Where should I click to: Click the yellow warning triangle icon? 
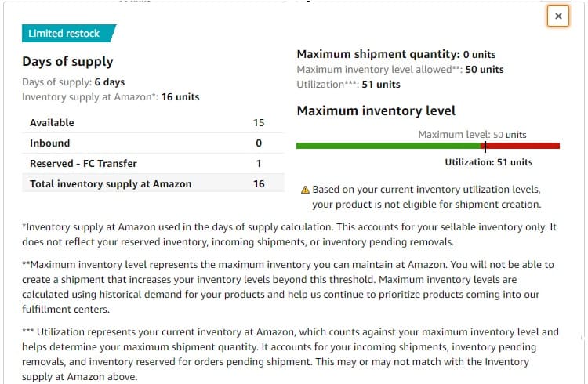tap(305, 190)
